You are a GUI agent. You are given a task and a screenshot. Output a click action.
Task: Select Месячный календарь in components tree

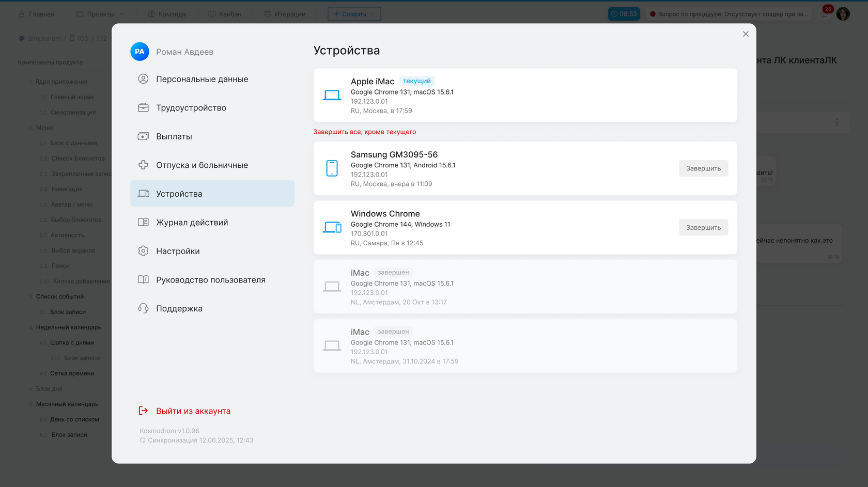(x=67, y=404)
